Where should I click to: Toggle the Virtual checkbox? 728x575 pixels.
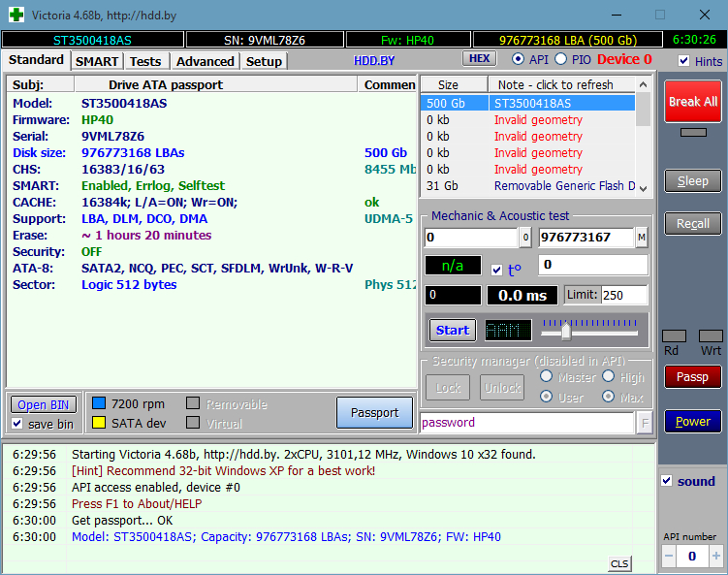193,423
